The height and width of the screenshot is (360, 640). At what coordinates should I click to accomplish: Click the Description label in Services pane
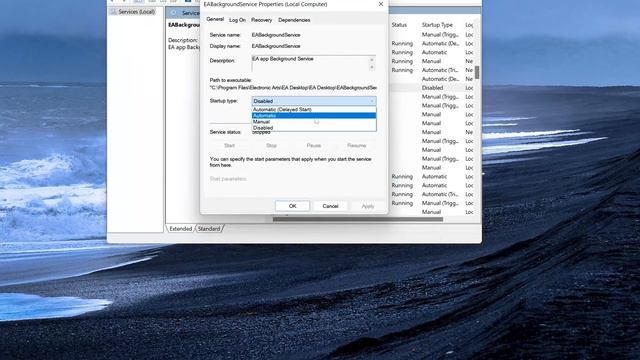point(182,40)
